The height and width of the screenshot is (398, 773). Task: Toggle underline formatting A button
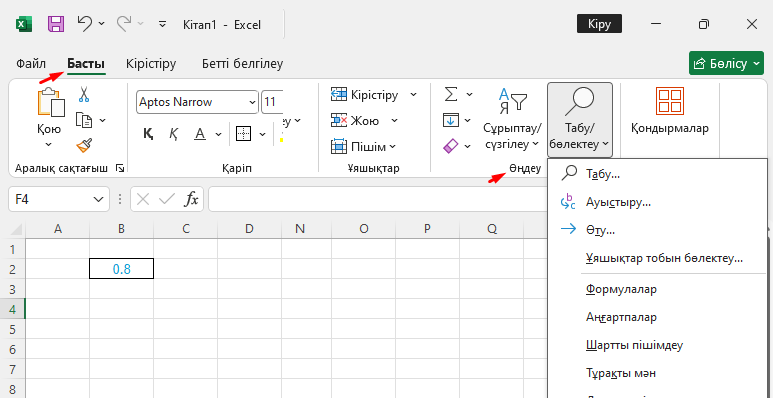200,134
